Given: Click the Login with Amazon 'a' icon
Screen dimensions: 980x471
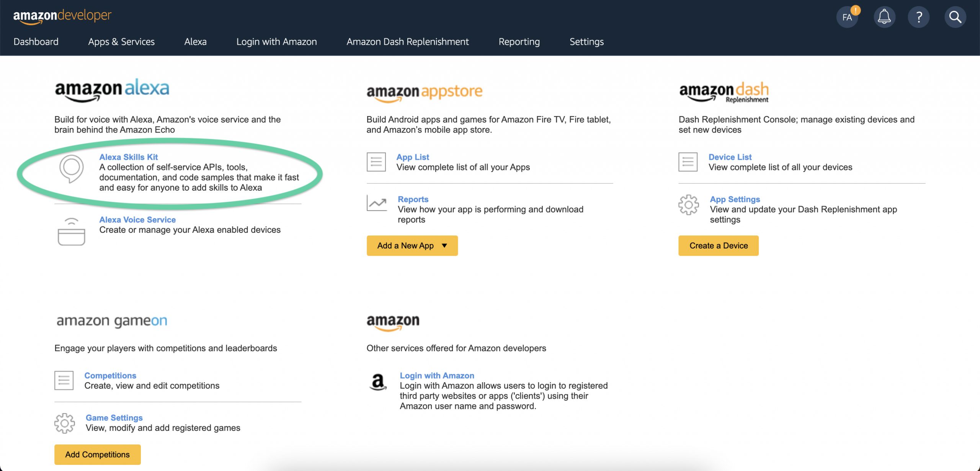Looking at the screenshot, I should [x=378, y=382].
